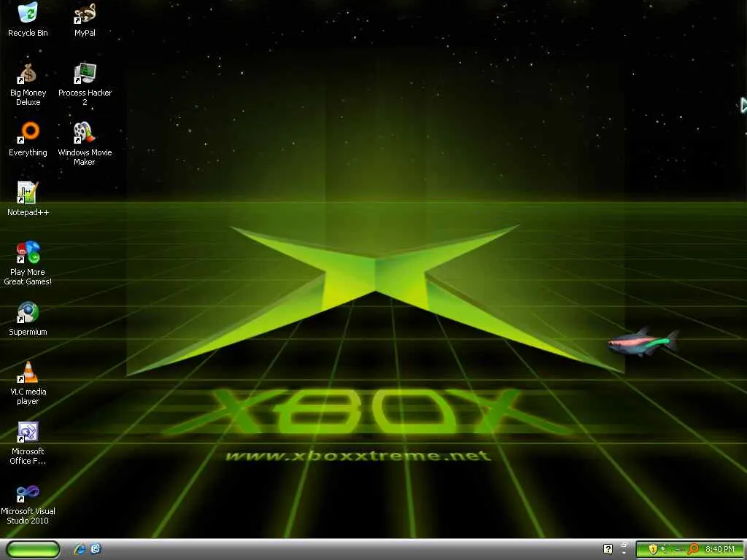Click the 8:40 PM clock

click(719, 549)
